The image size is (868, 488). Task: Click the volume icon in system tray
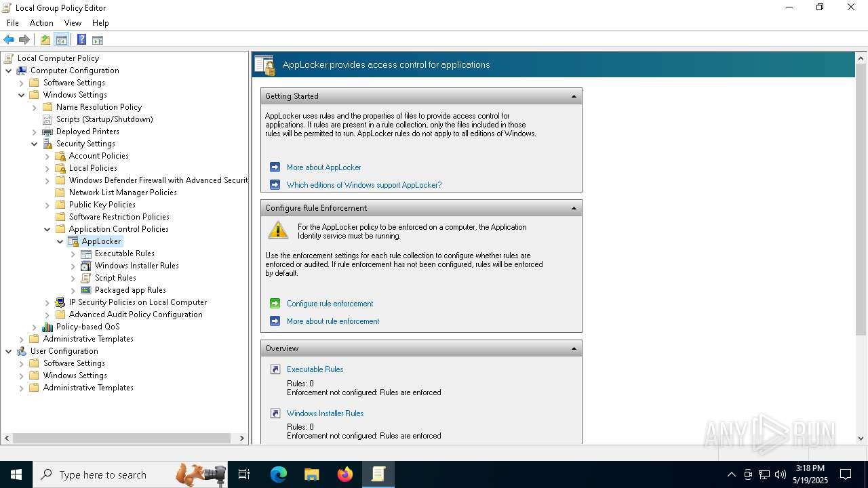[780, 474]
